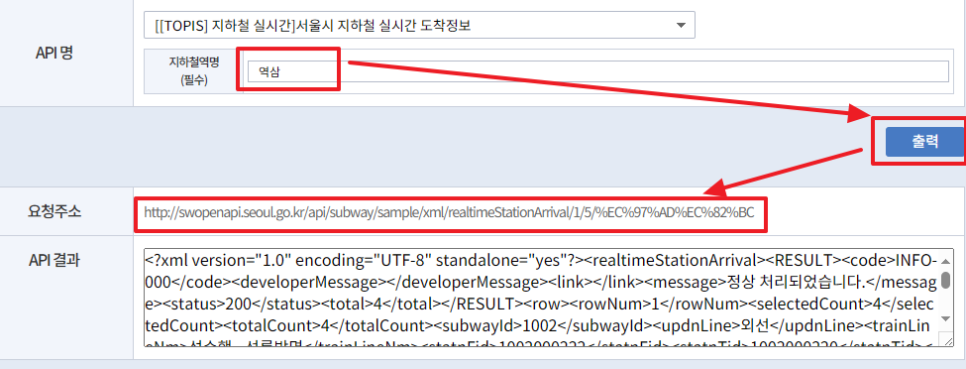Click the API 결과 label
Screen dimensions: 966x369
55,260
